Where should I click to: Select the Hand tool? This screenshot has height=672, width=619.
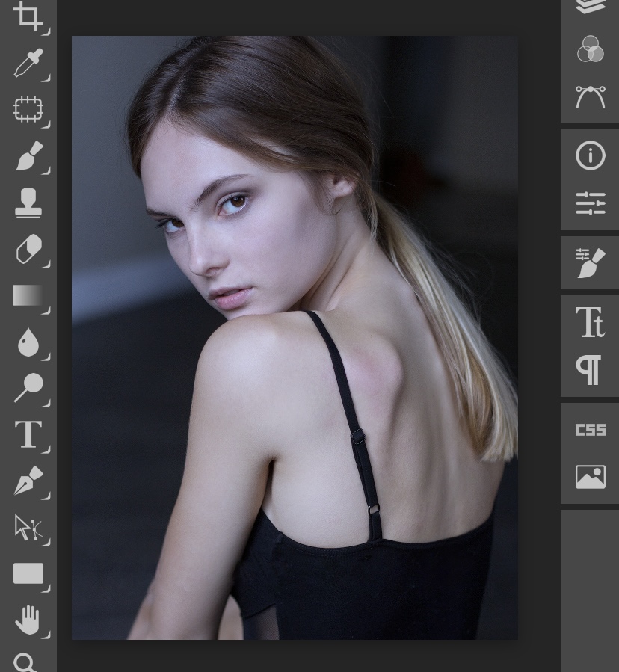(28, 620)
